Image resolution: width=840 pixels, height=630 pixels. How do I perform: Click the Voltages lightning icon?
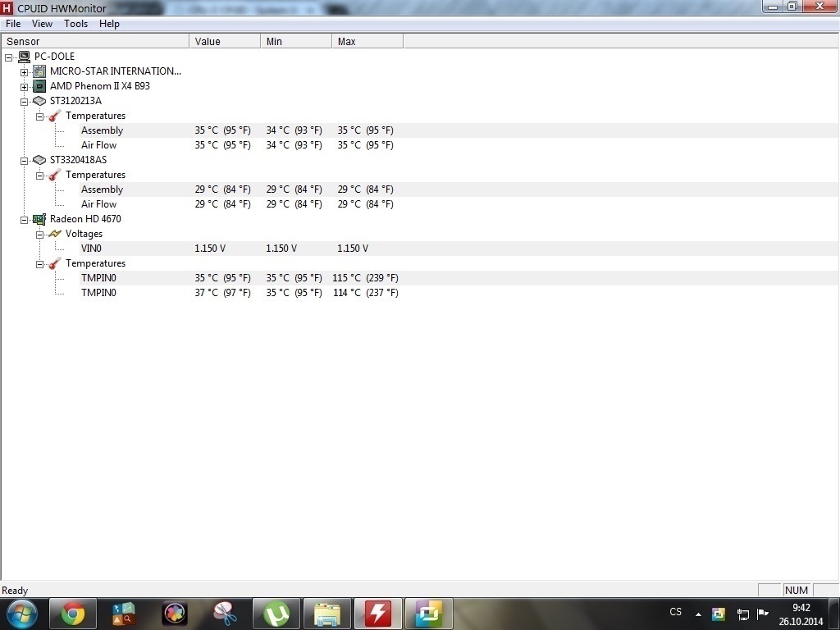[x=55, y=234]
